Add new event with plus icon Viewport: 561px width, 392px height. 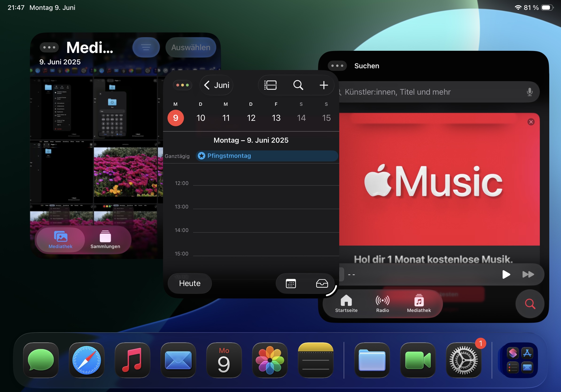(324, 85)
